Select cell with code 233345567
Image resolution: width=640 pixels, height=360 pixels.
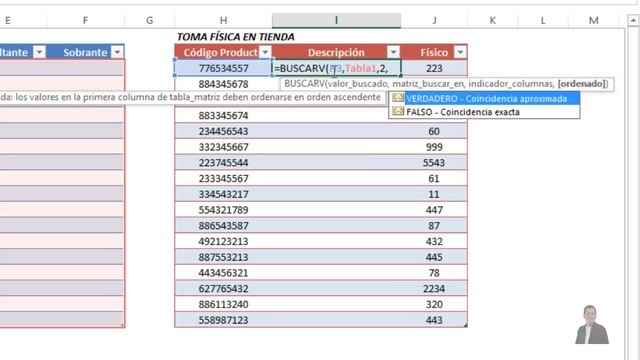coord(223,178)
